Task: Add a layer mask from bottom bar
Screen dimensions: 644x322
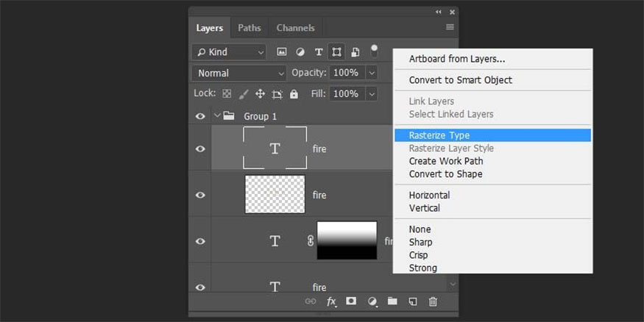Action: 352,301
